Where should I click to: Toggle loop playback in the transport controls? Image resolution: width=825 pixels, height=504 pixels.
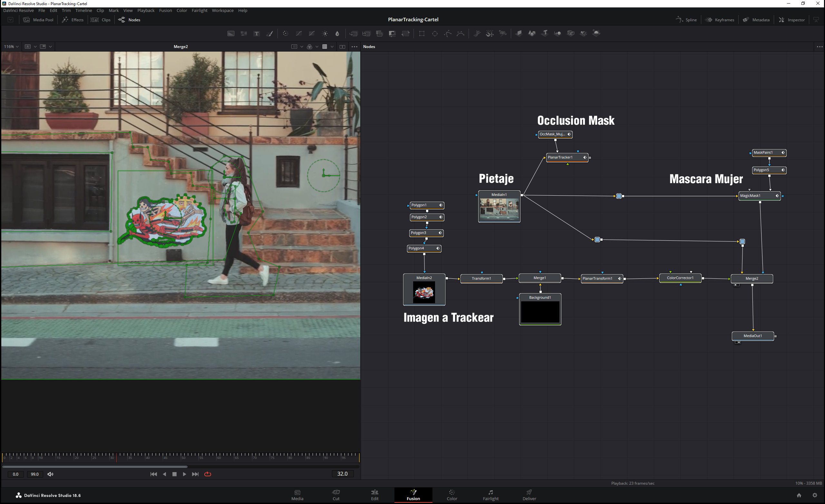(x=208, y=474)
